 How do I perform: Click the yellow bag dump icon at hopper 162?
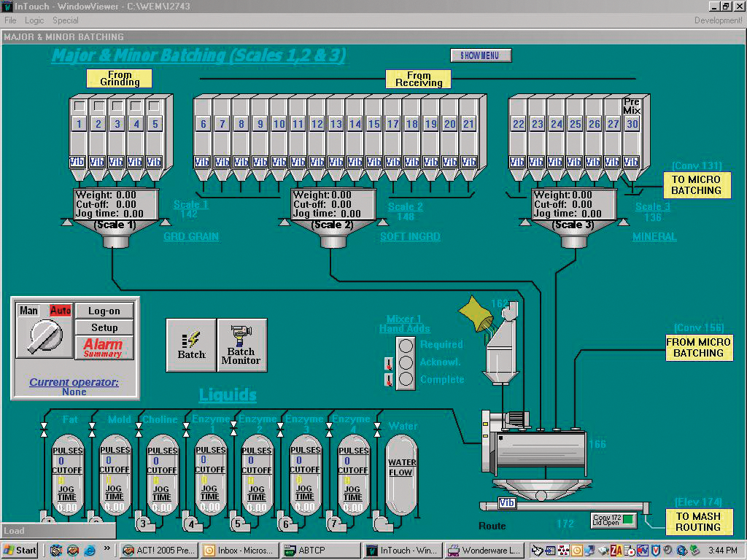pyautogui.click(x=476, y=315)
